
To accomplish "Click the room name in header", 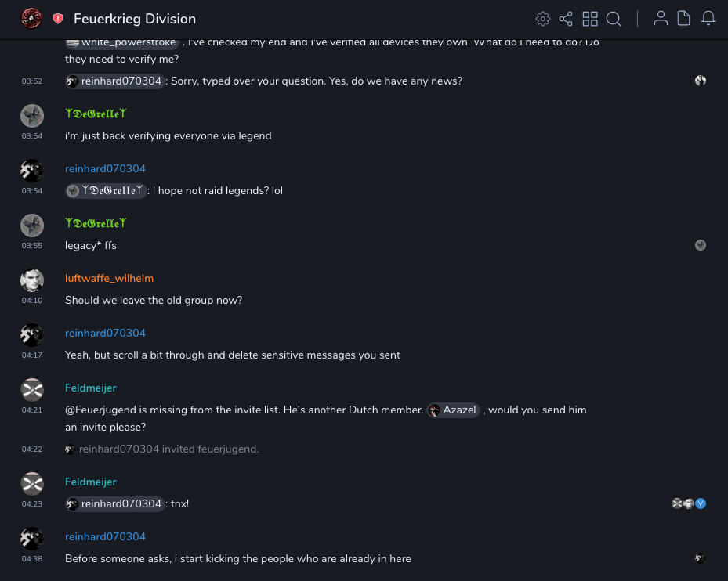I will (135, 19).
